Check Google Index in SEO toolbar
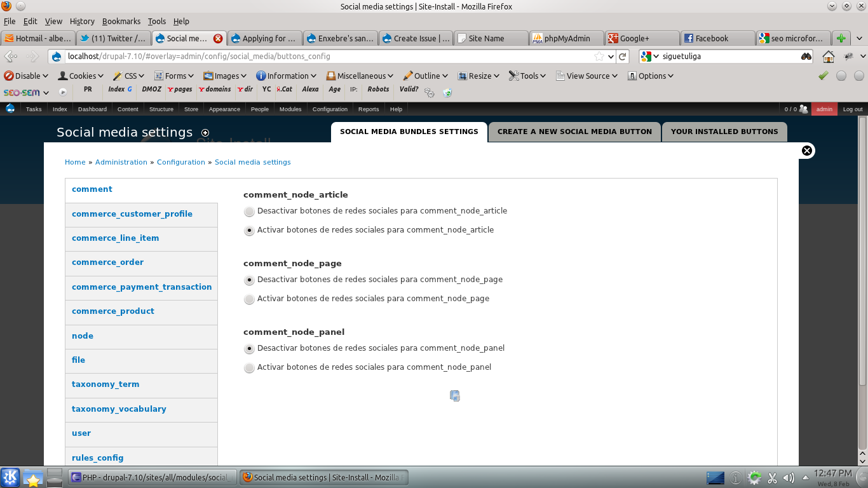 coord(120,90)
